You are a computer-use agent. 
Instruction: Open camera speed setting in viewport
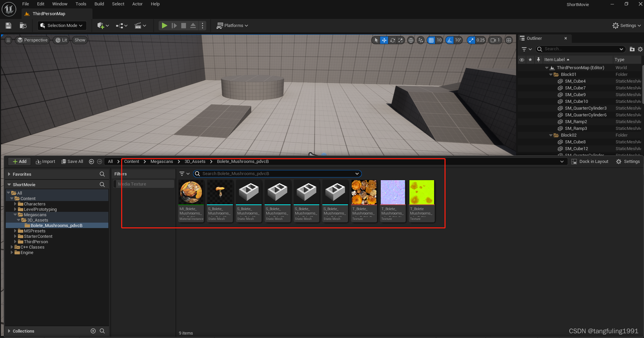click(495, 40)
